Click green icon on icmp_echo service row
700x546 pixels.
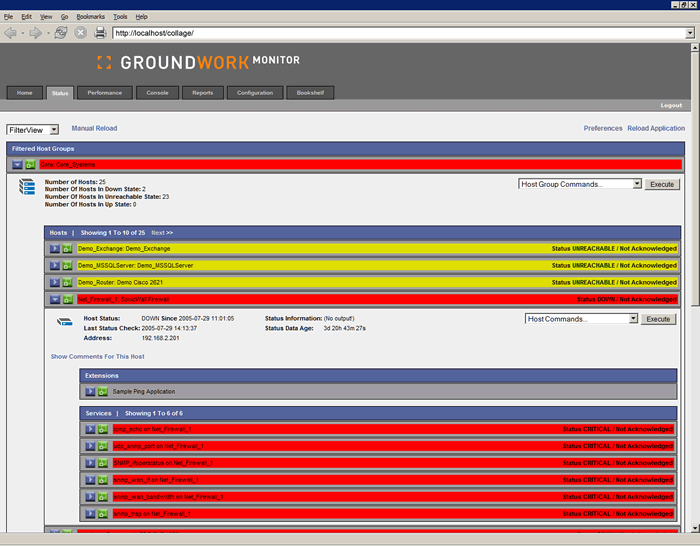click(x=103, y=429)
